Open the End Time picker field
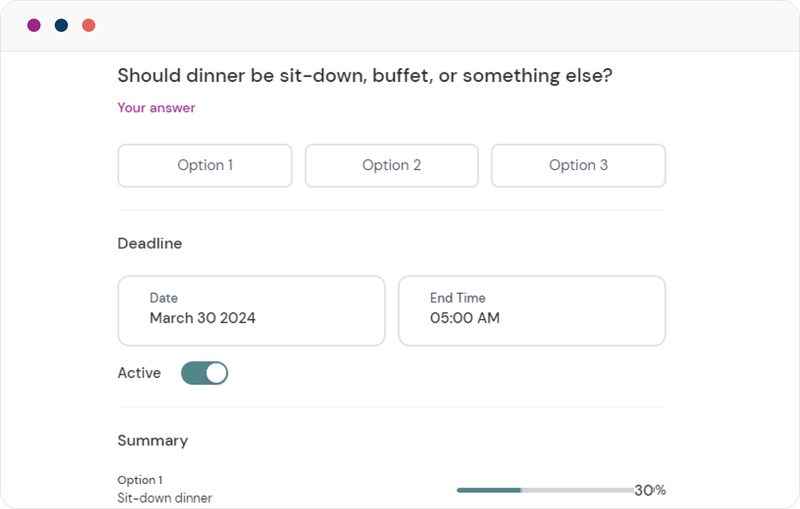800x509 pixels. pyautogui.click(x=531, y=310)
